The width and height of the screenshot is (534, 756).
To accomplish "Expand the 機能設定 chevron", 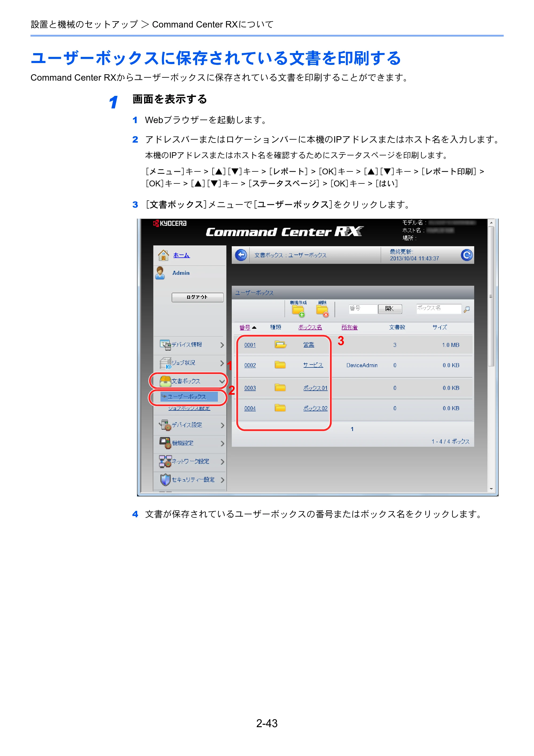I will [223, 443].
